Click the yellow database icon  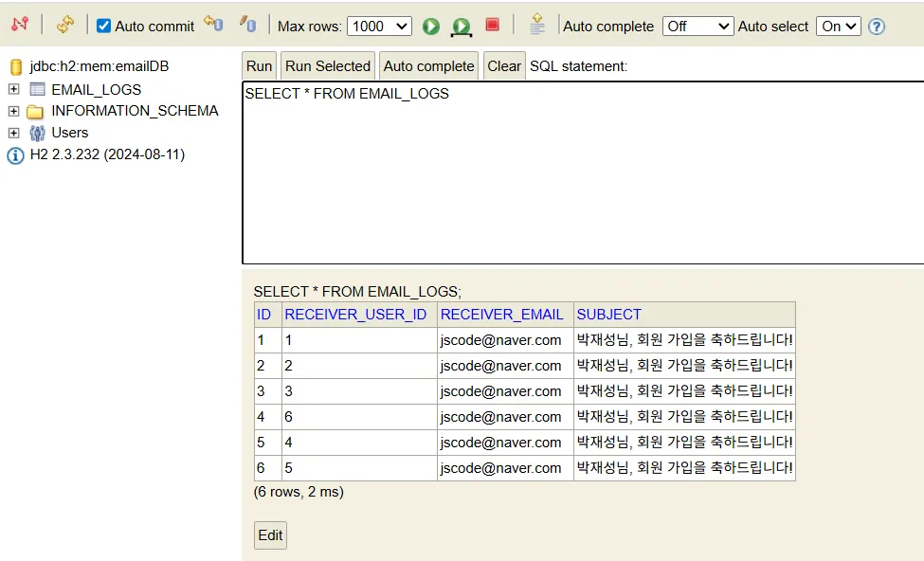(16, 66)
